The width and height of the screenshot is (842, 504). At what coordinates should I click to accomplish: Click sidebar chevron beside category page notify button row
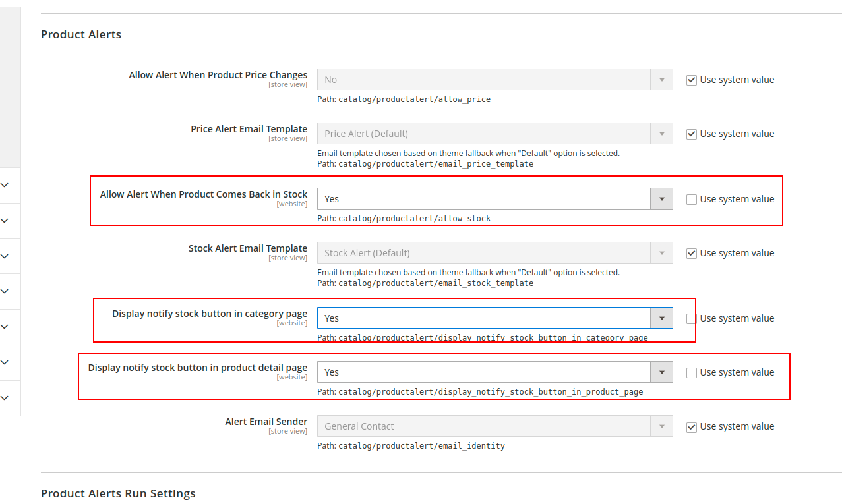(5, 327)
